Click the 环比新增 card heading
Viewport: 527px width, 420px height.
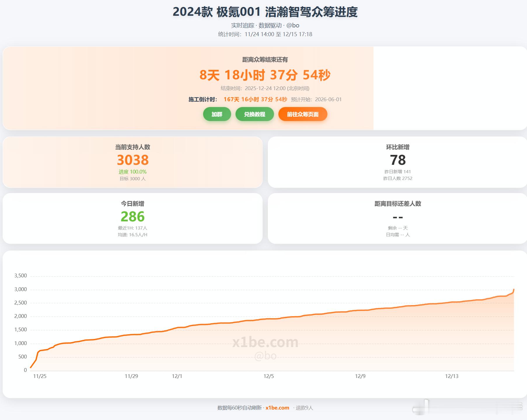pyautogui.click(x=398, y=147)
